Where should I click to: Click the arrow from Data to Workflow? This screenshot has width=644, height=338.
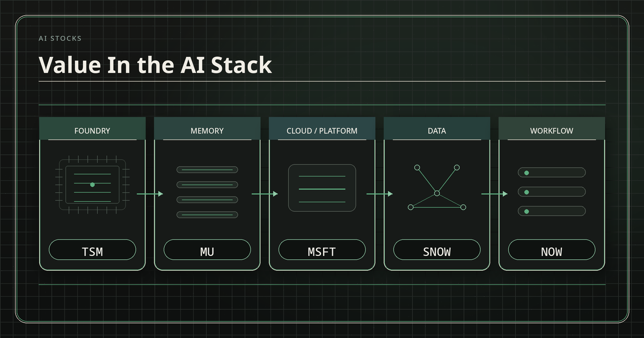tap(494, 194)
